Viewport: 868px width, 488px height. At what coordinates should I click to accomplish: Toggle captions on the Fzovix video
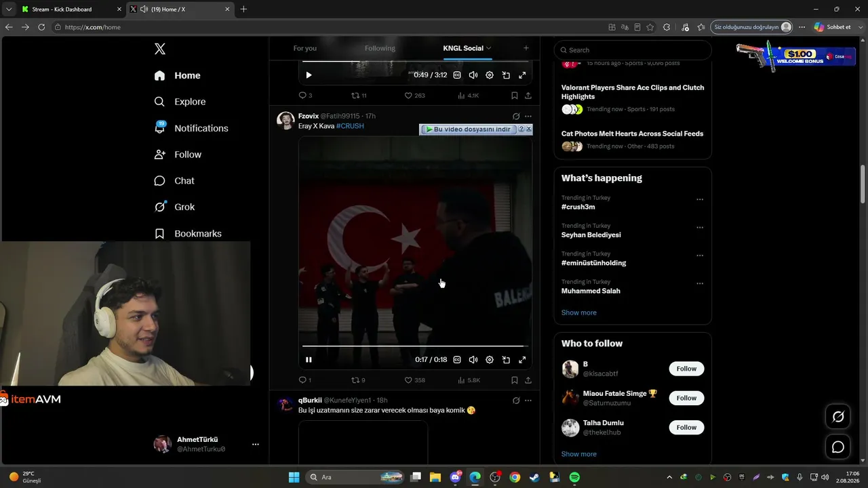[x=457, y=360]
